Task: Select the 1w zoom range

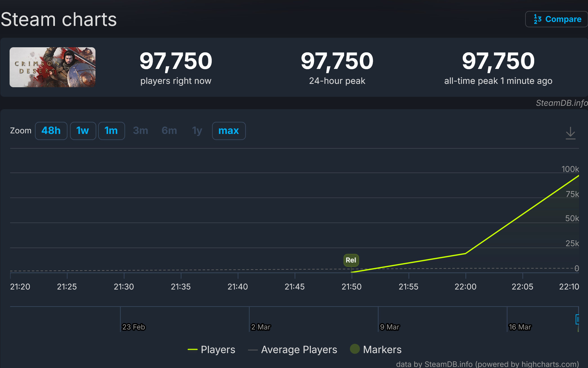Action: [x=83, y=131]
